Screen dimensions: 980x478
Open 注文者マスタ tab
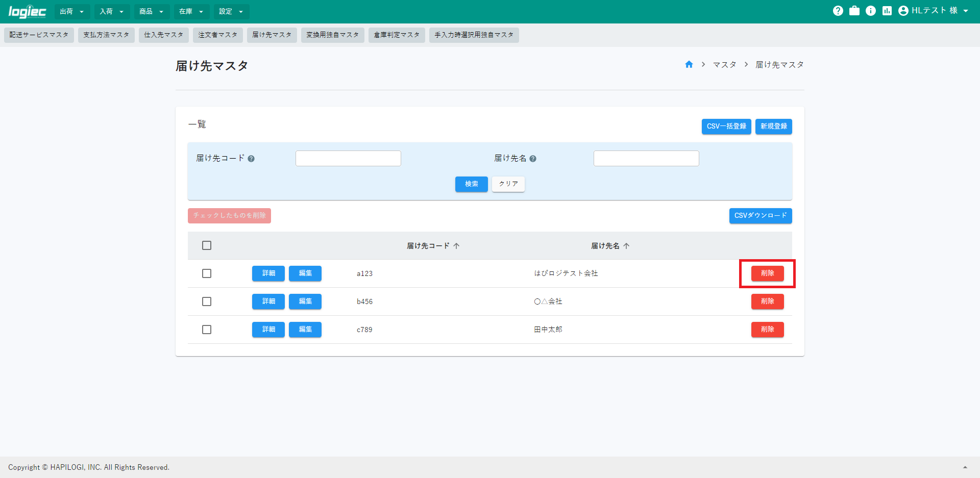(218, 35)
